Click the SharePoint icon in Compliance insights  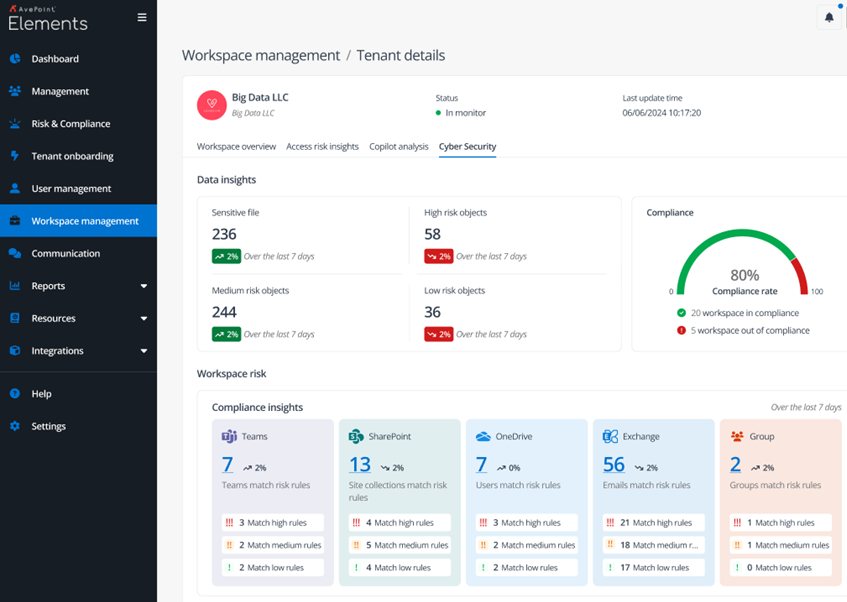[356, 436]
